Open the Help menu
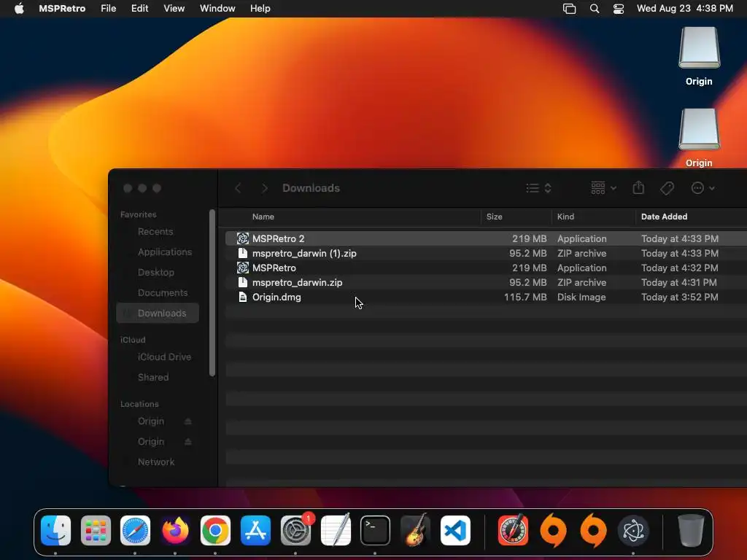 coord(260,8)
